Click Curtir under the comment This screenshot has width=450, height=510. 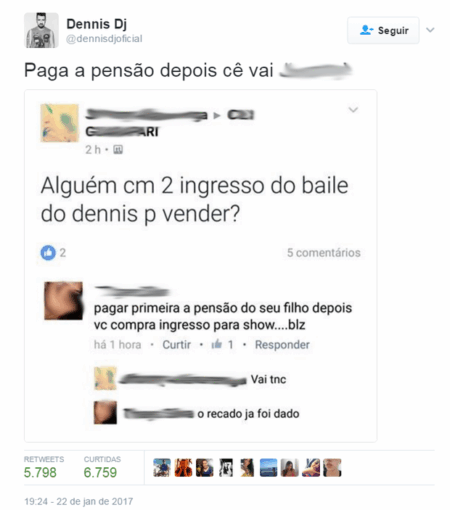click(177, 344)
